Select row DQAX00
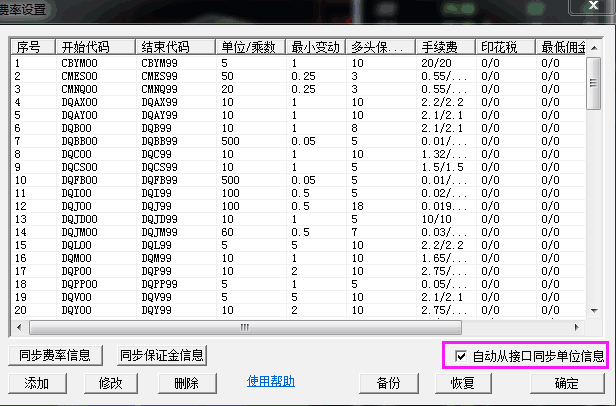 (299, 102)
